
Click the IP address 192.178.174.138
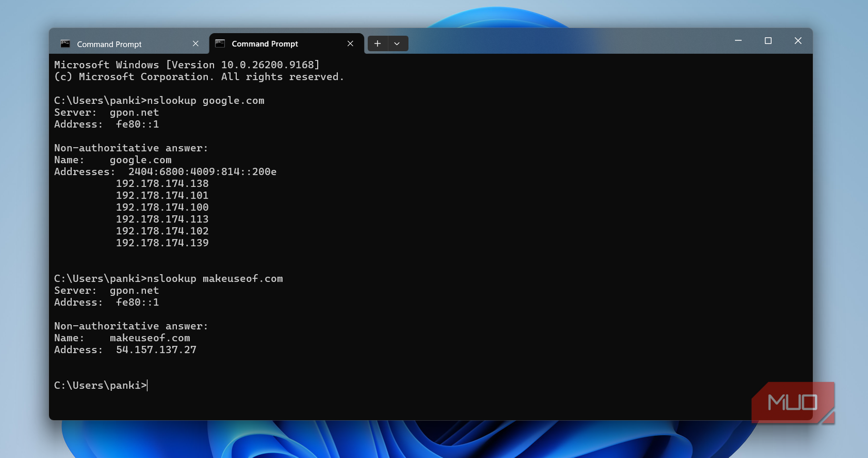pos(162,184)
